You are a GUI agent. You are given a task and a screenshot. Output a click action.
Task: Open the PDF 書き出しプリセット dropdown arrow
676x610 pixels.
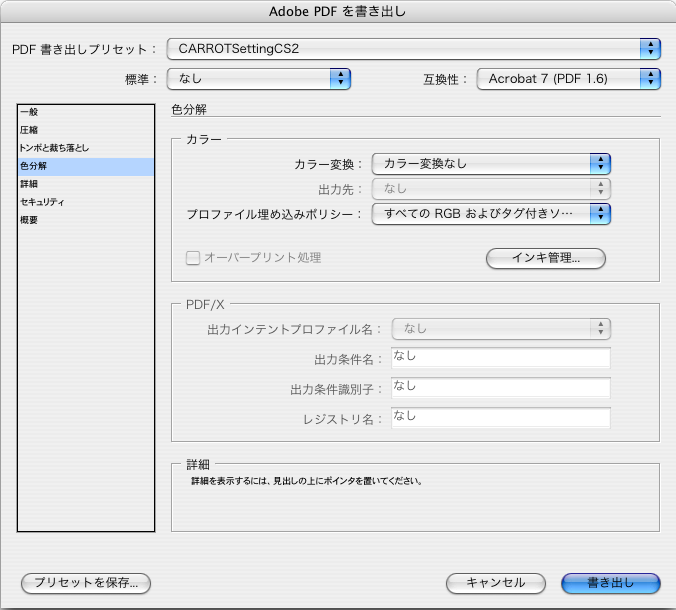click(650, 49)
